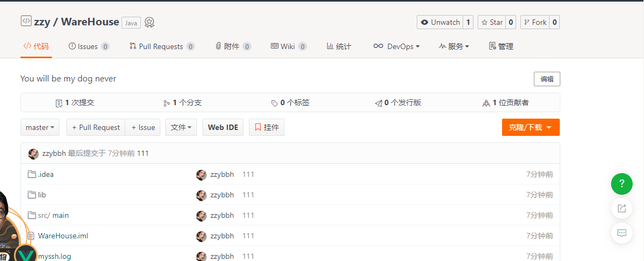Click the Unwatch count 1

(468, 22)
